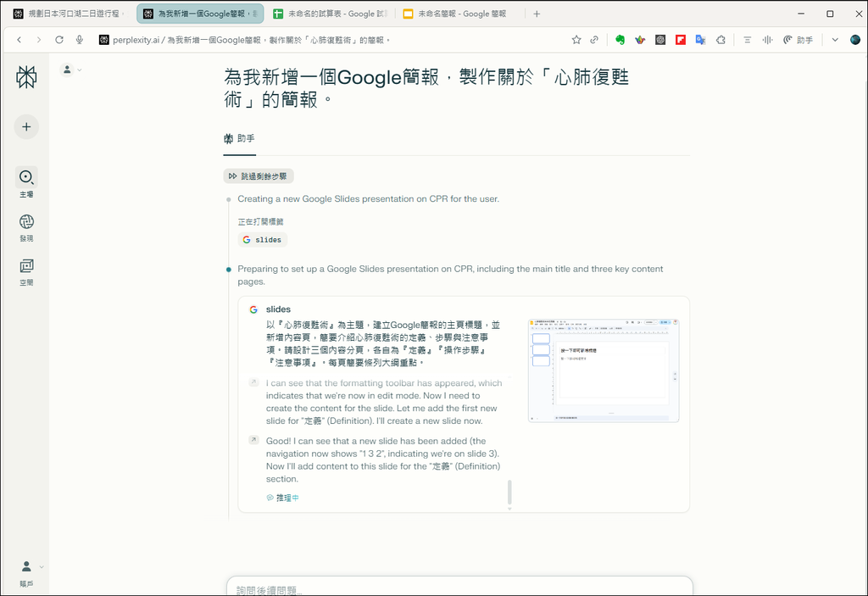Open the extensions puzzle piece menu

(x=721, y=40)
